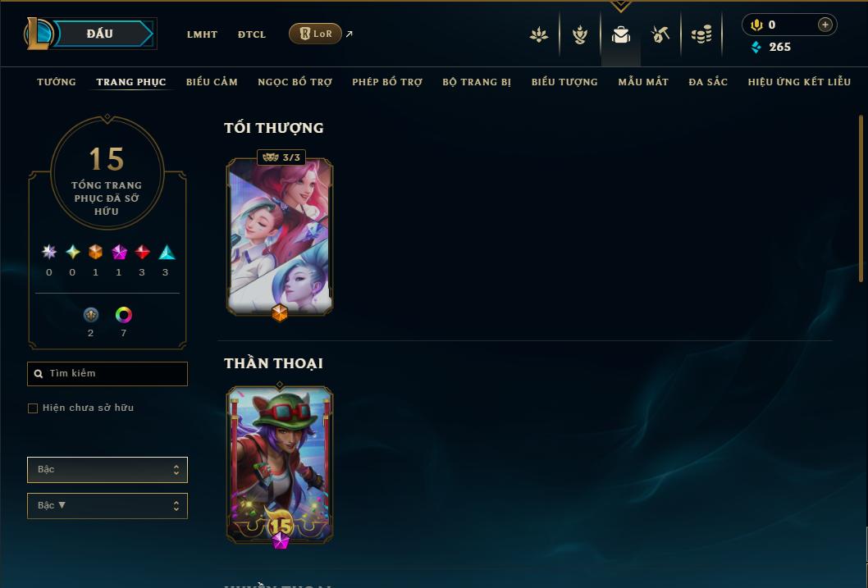The height and width of the screenshot is (588, 868).
Task: Switch to the TƯỚNG tab
Action: (57, 82)
